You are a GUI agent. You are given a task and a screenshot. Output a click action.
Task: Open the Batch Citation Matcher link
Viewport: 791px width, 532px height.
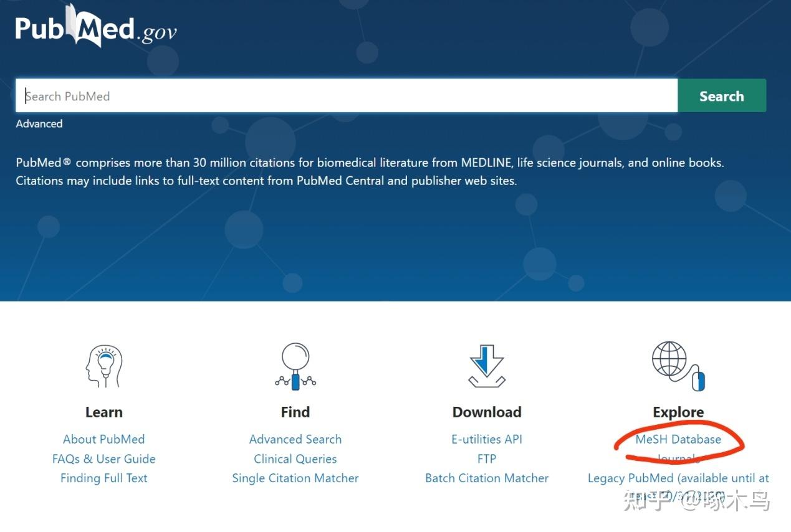pos(487,478)
